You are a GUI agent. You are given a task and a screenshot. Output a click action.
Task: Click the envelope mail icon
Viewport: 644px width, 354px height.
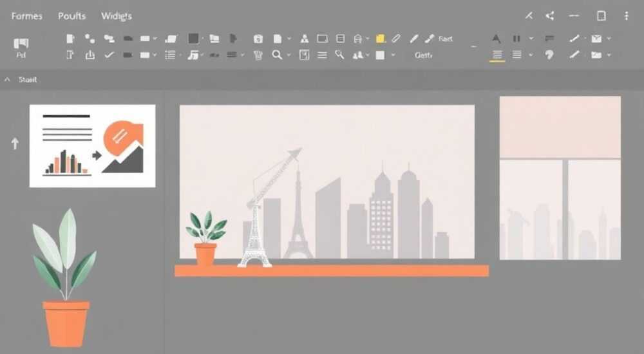[596, 39]
